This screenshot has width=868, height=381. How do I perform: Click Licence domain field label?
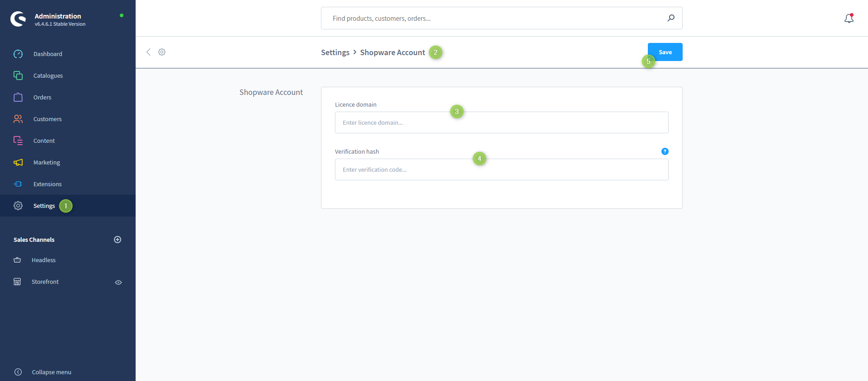click(356, 104)
